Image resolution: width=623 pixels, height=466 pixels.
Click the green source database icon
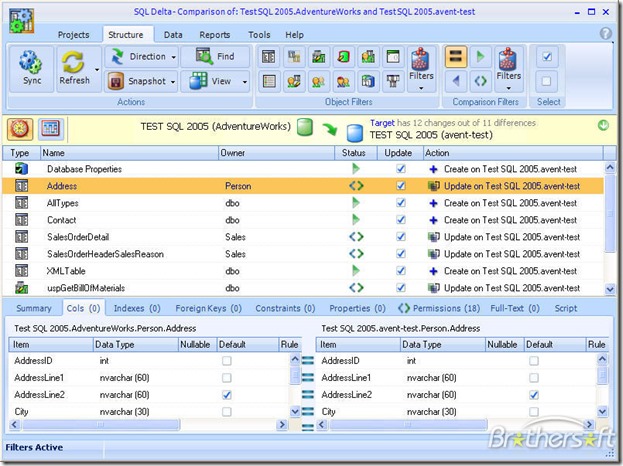click(x=305, y=128)
